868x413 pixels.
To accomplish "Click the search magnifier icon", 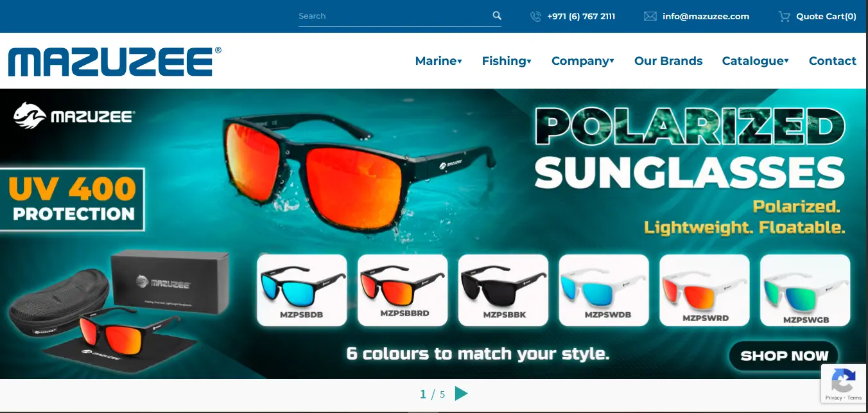I will pyautogui.click(x=496, y=15).
